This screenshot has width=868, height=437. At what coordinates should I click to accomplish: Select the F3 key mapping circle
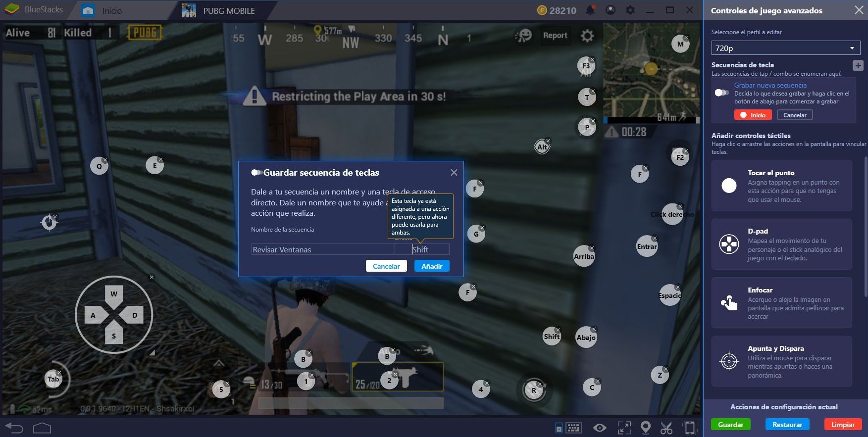[586, 66]
